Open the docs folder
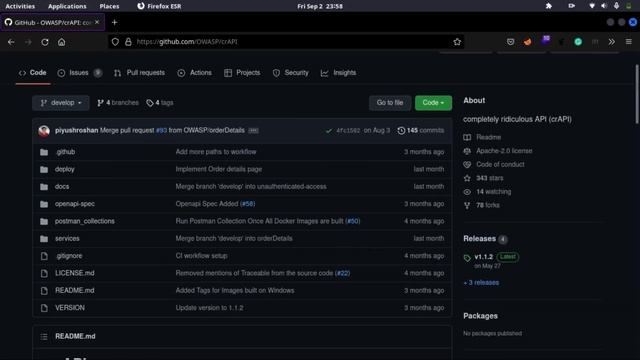The width and height of the screenshot is (640, 360). 62,187
